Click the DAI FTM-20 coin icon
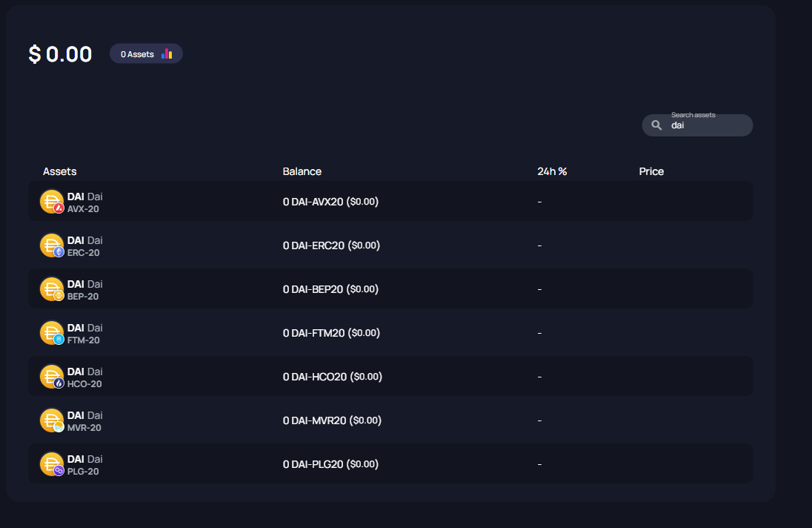The height and width of the screenshot is (528, 812). point(52,333)
